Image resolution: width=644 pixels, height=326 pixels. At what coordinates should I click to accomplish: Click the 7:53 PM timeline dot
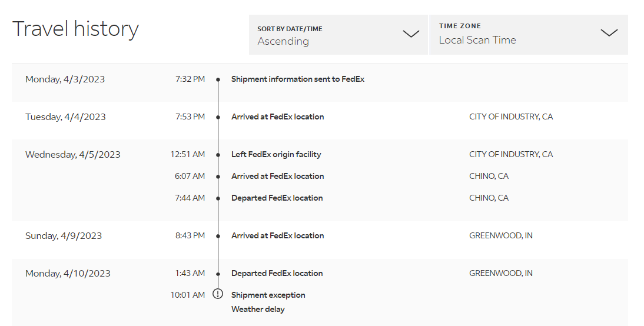pos(218,117)
